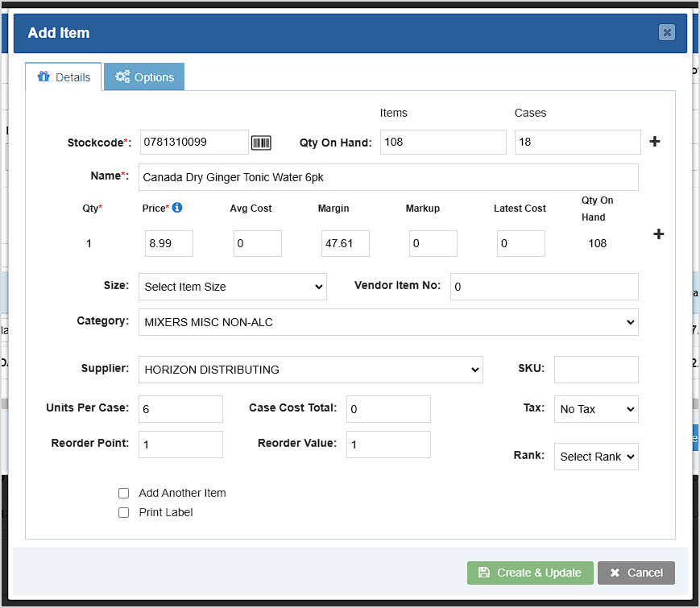Click the gift icon on the Details tab
700x608 pixels.
[x=44, y=76]
